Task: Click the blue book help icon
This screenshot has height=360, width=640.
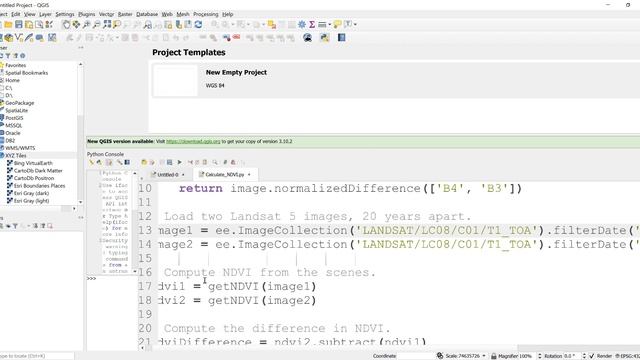Action: coord(342,38)
